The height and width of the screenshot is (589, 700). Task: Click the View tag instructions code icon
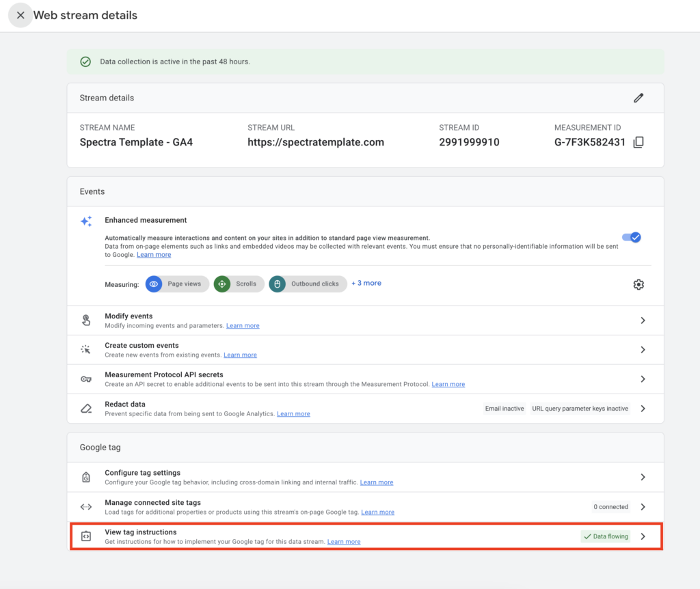[86, 536]
